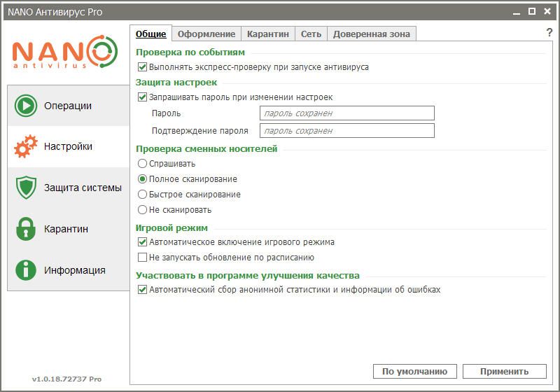Enable Не запускать обновление по расписанию
Viewport: 560px width, 392px height.
tap(143, 258)
